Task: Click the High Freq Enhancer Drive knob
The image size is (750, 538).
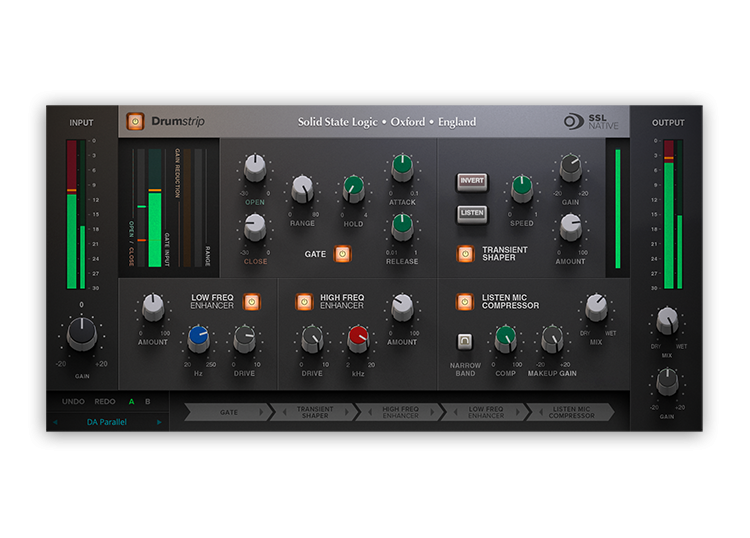Action: tap(312, 339)
